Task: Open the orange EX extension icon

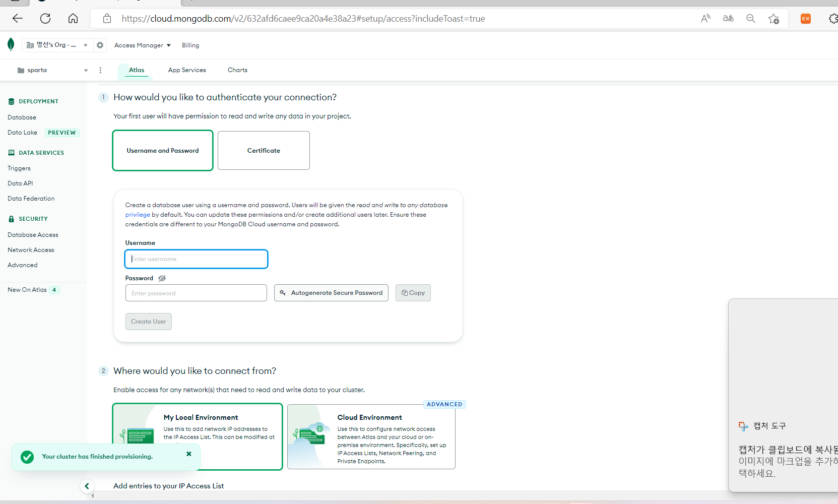Action: tap(806, 19)
